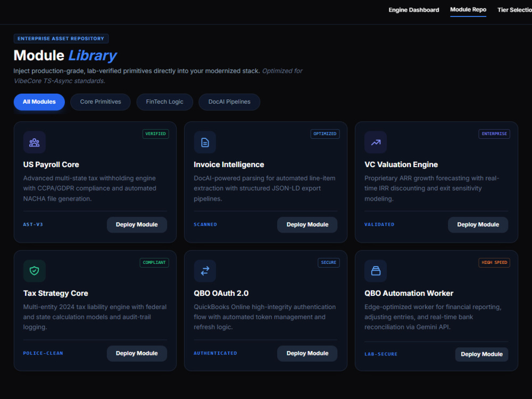This screenshot has width=532, height=399.
Task: Click the SECURE badge
Action: (x=329, y=263)
